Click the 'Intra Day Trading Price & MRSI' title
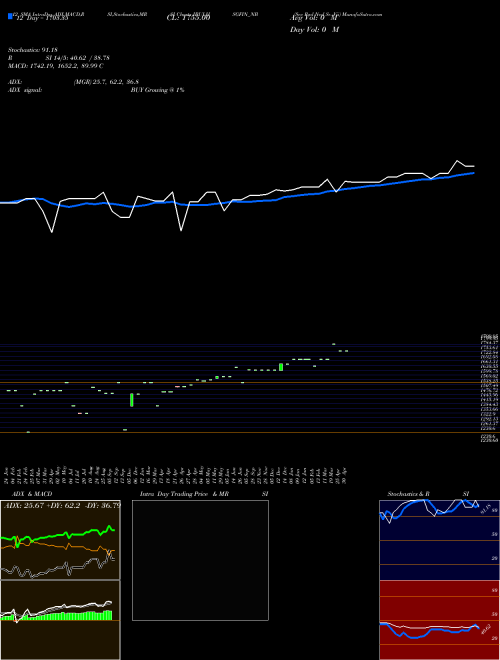500x660 pixels. tap(204, 494)
